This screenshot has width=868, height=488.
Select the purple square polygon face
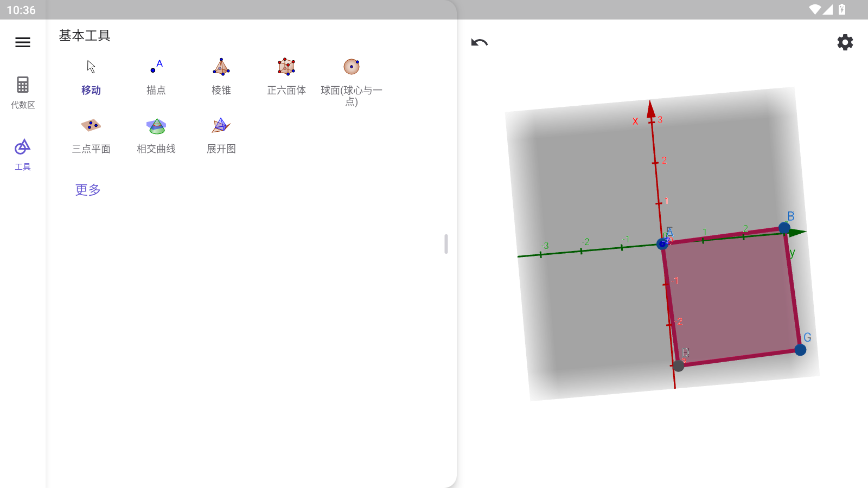[731, 297]
